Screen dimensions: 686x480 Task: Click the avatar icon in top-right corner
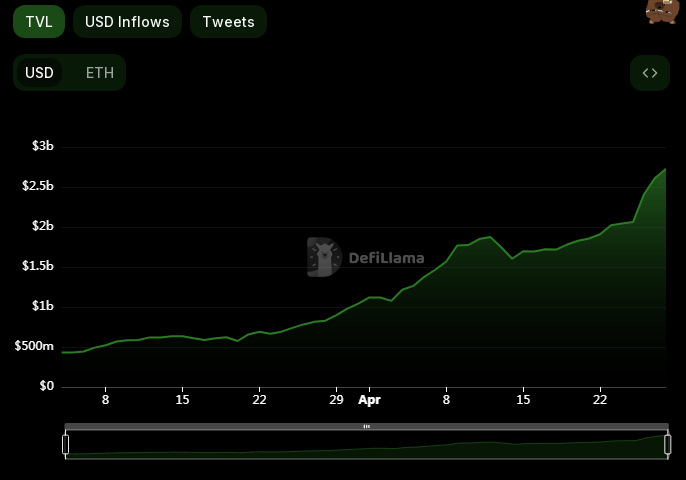click(662, 11)
